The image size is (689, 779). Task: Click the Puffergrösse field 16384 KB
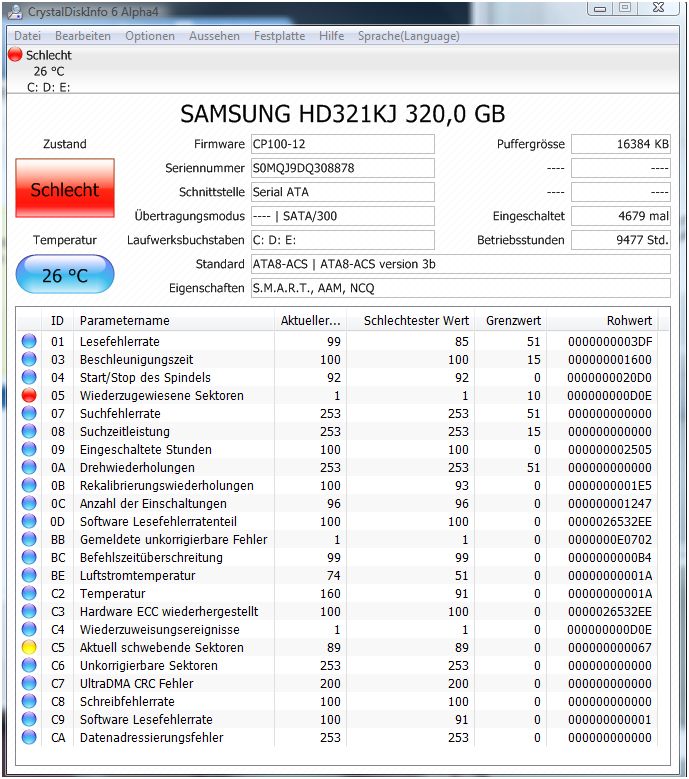(620, 144)
